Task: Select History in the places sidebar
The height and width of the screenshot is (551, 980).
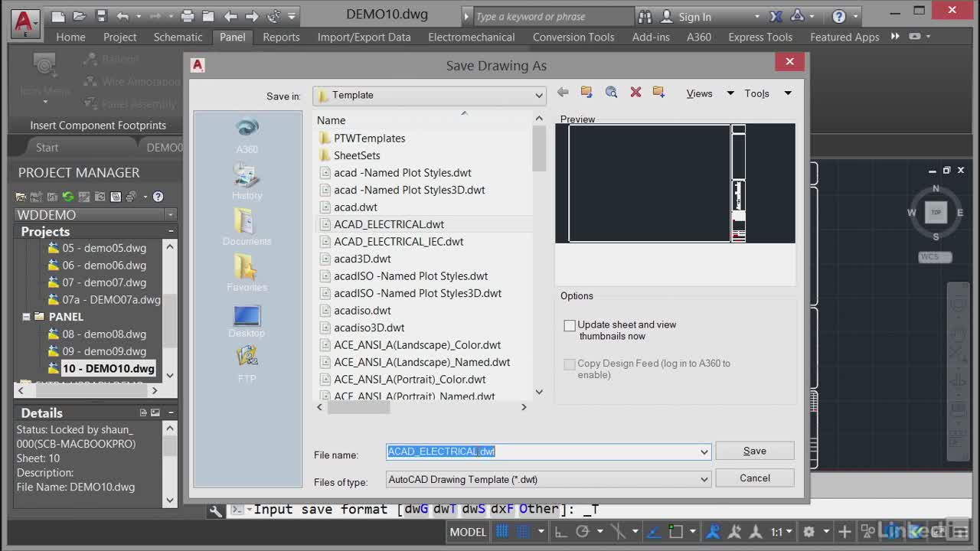Action: tap(247, 183)
